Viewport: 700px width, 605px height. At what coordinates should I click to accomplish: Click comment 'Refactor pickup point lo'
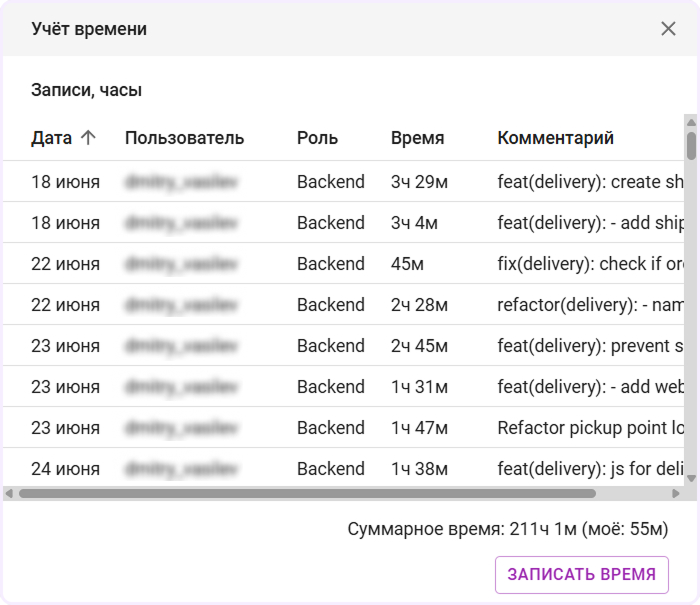(590, 429)
